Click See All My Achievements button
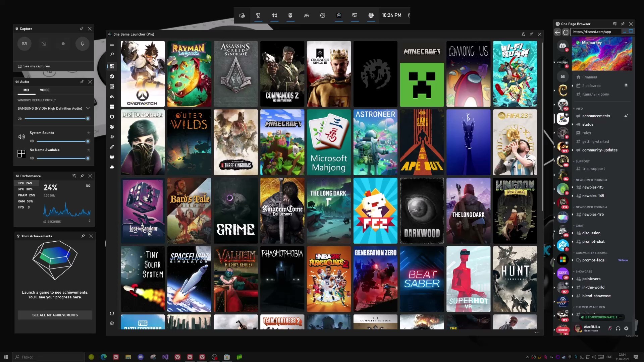The image size is (644, 362). [x=55, y=315]
